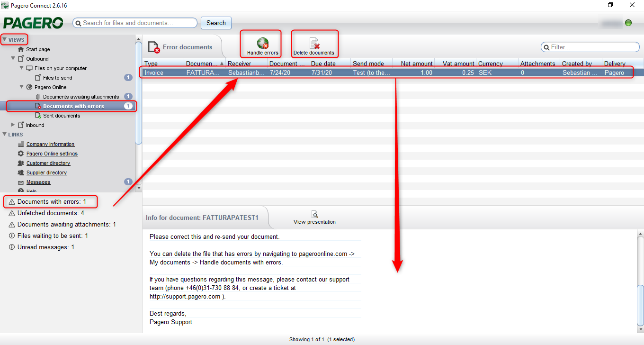Click the message pane vertical scrollbar

tap(640, 305)
